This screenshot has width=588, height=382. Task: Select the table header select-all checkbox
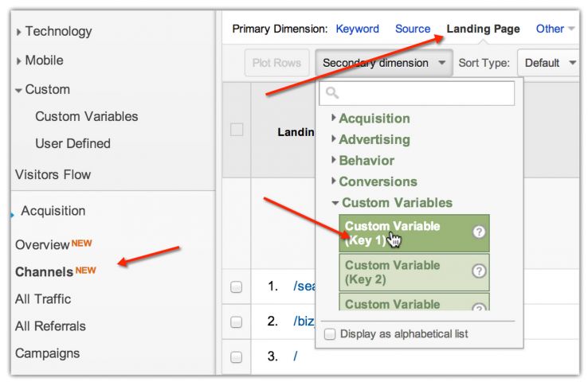pyautogui.click(x=237, y=130)
